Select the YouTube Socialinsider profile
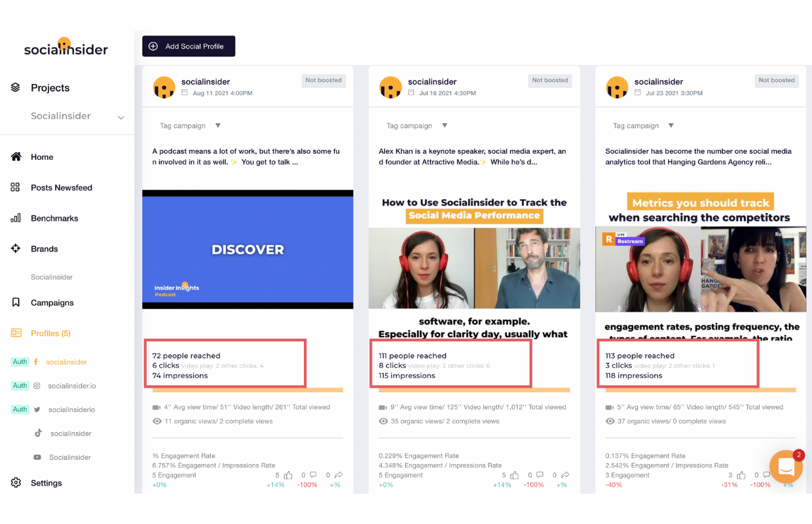Screen dimensions: 812x524 point(70,458)
